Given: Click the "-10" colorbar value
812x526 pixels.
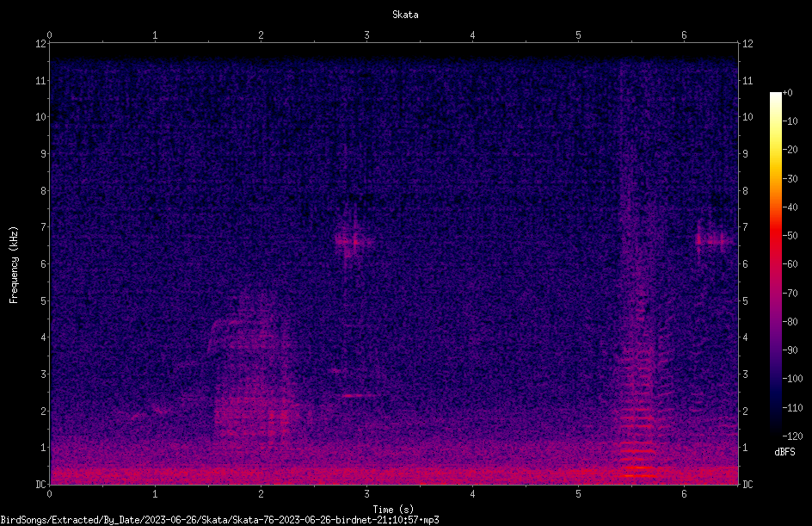Looking at the screenshot, I should click(790, 121).
